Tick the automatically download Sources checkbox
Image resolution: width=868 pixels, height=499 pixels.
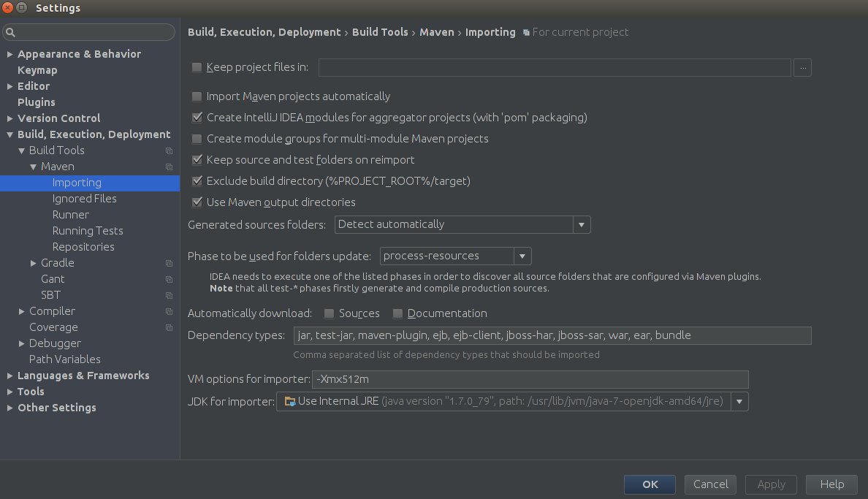click(329, 313)
